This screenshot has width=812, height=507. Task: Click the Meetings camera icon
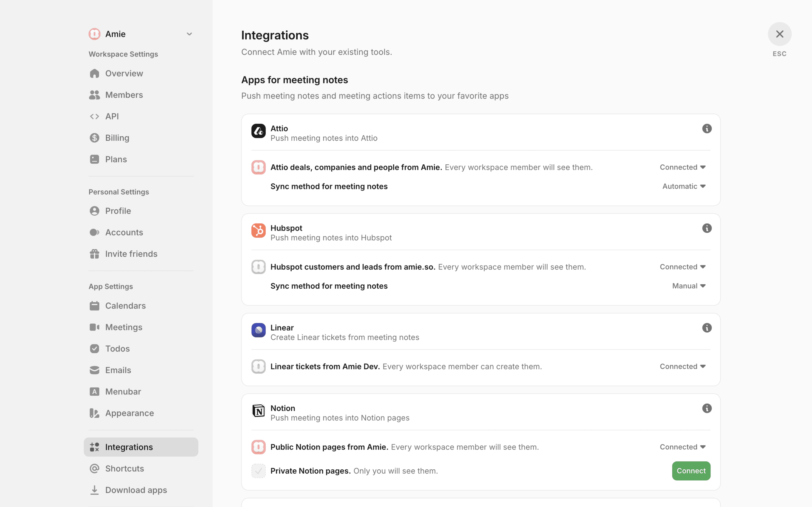94,327
